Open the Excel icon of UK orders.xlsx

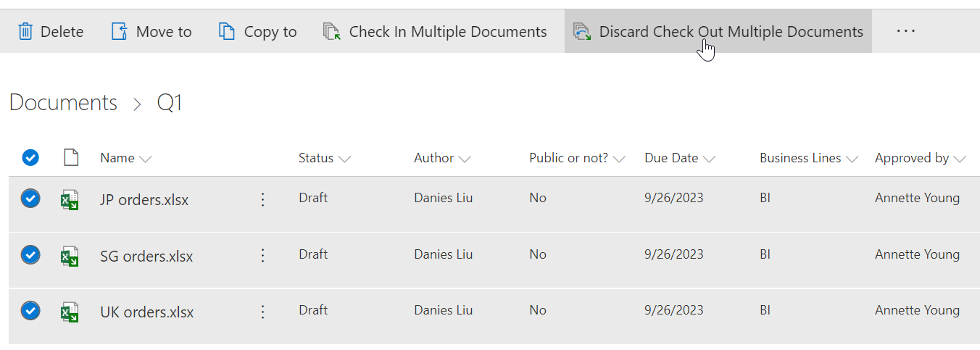(70, 312)
